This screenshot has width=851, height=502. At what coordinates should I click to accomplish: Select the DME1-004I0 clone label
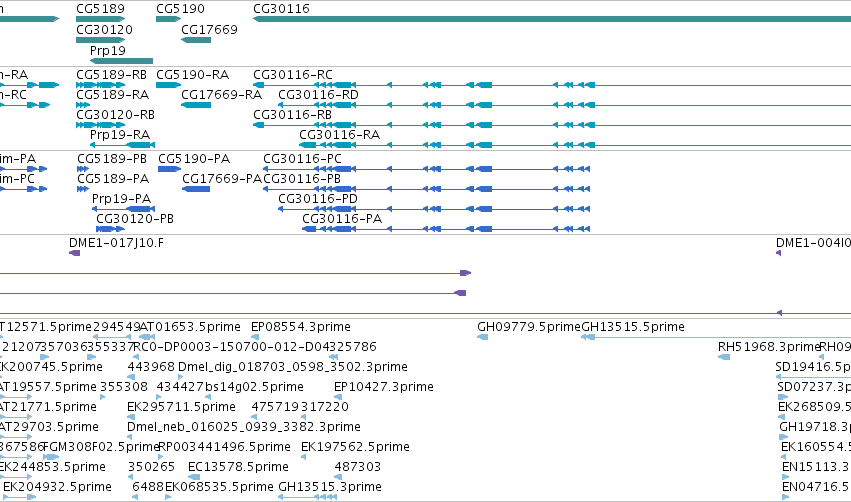813,243
